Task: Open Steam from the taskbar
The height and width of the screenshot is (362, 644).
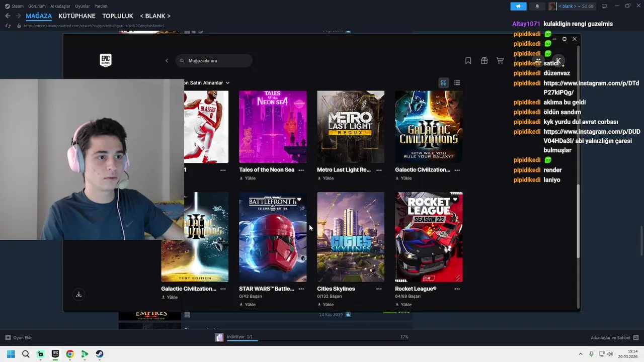Action: tap(100, 354)
